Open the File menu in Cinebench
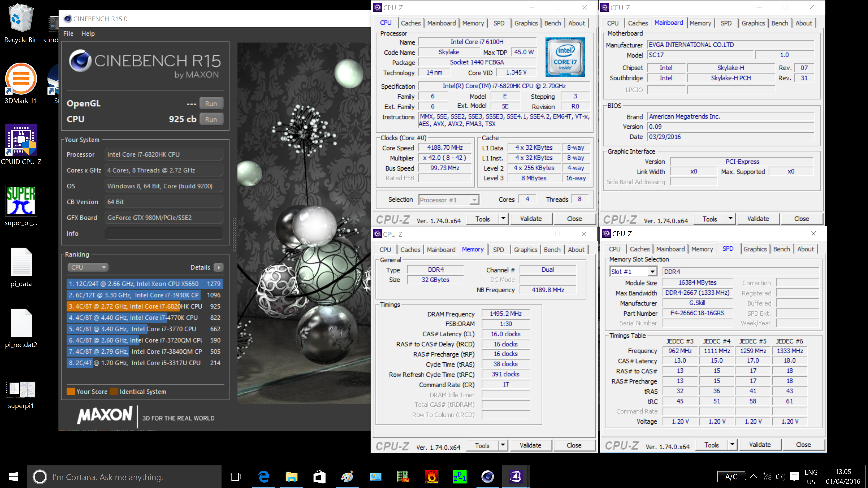 tap(68, 33)
